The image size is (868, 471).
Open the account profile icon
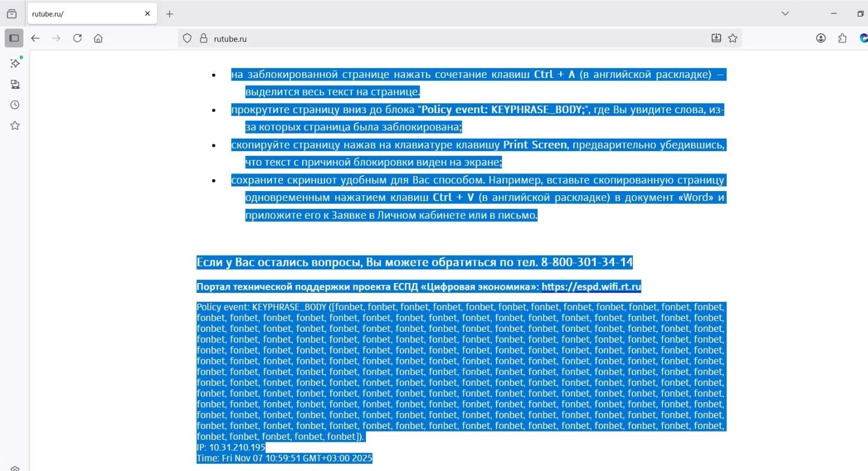pyautogui.click(x=821, y=38)
